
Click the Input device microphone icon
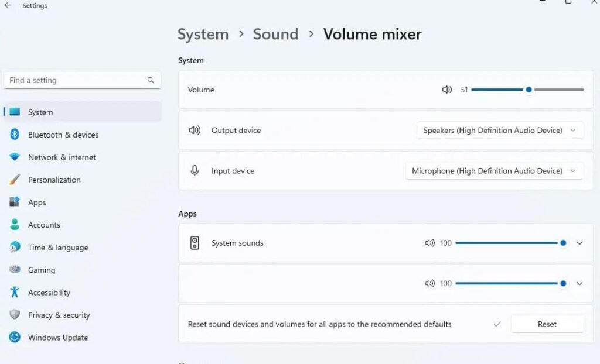pyautogui.click(x=194, y=171)
